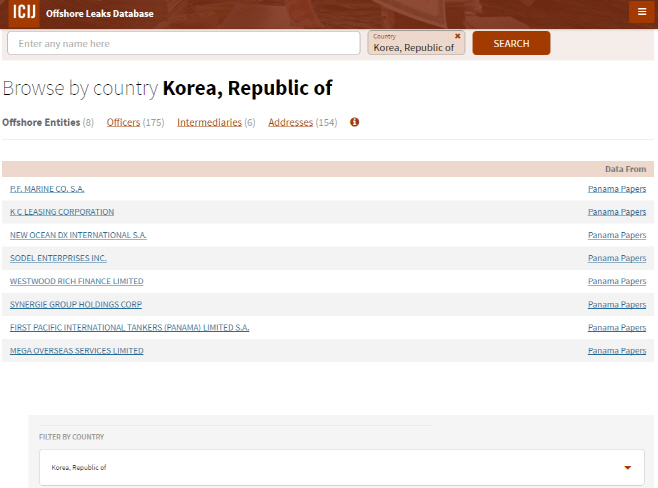
Task: Open NEW OCEAN DX INTERNATIONAL S.A.
Action: (x=78, y=235)
